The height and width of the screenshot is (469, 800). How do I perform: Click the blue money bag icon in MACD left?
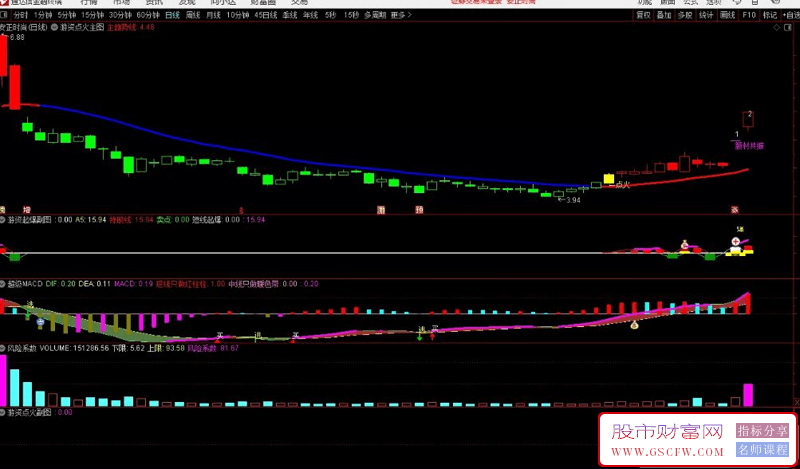point(40,322)
